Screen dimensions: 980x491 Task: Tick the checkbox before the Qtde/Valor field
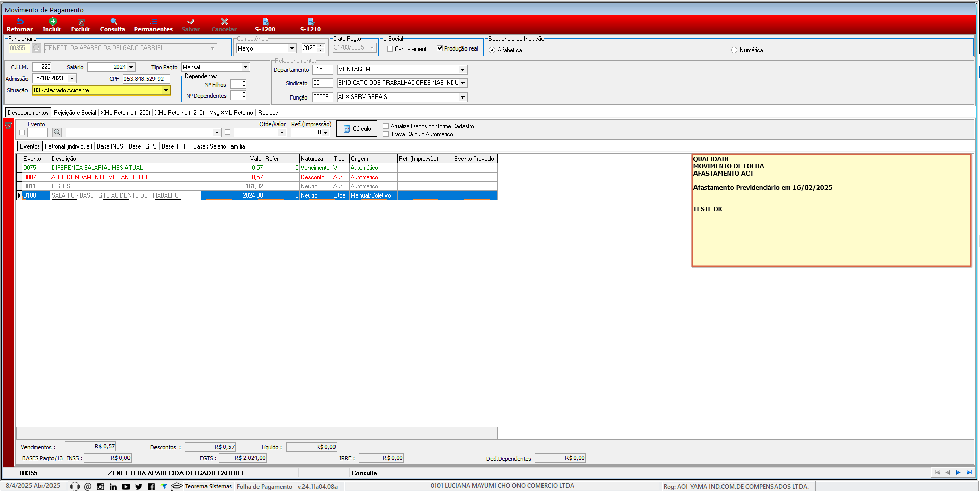228,132
